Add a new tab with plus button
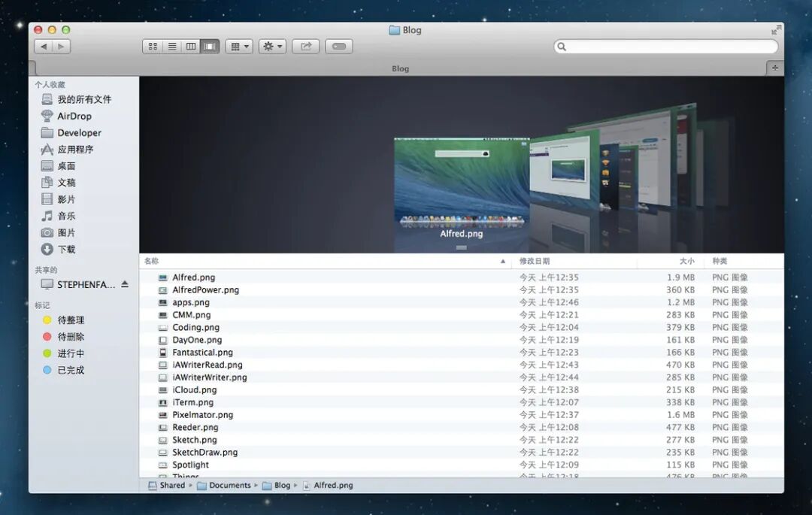This screenshot has width=812, height=515. click(x=774, y=68)
